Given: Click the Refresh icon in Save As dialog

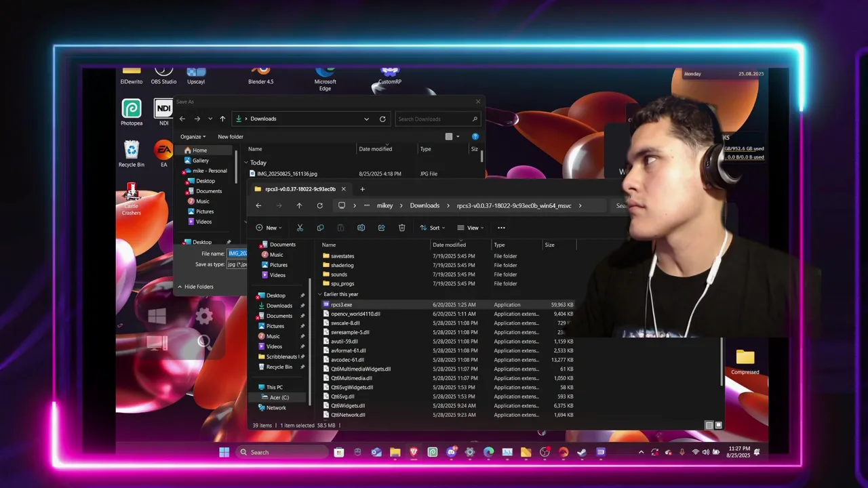Looking at the screenshot, I should click(382, 119).
